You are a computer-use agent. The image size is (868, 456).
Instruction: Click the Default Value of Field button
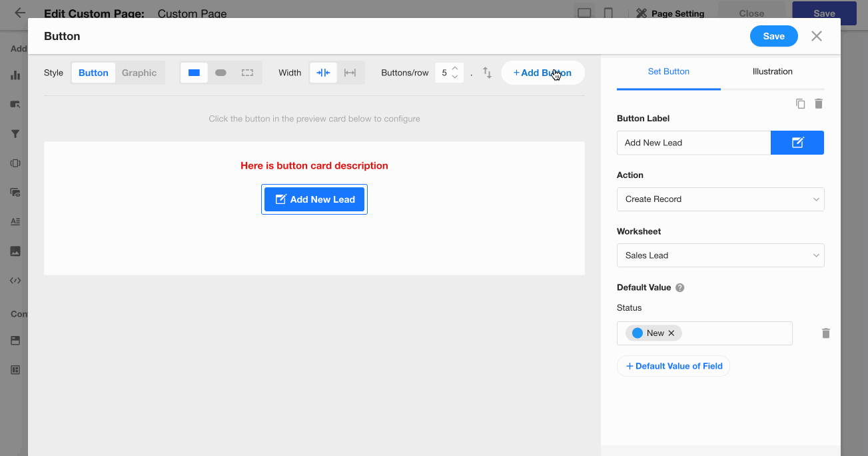click(x=673, y=366)
